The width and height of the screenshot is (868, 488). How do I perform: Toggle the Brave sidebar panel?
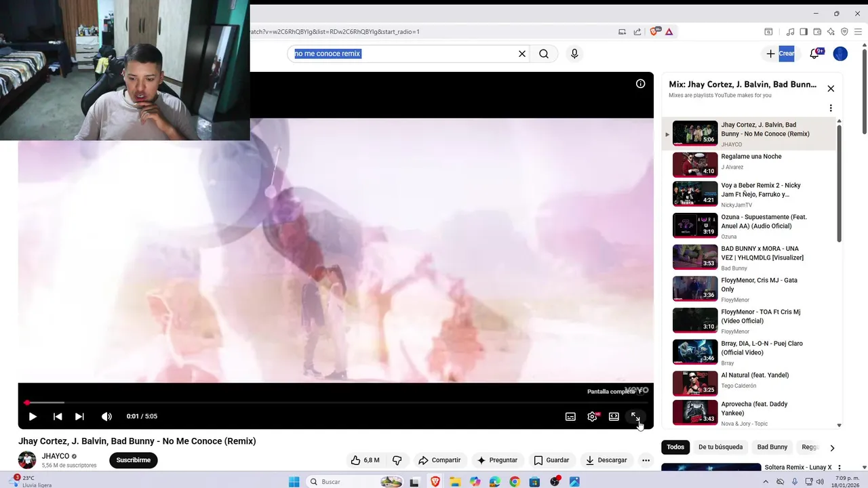point(804,31)
